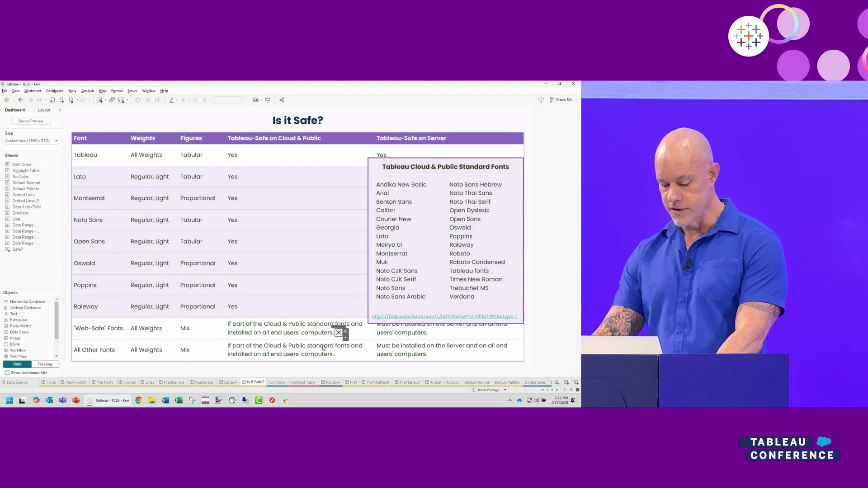Open the Highlight Table sheet tab
Image resolution: width=868 pixels, height=488 pixels.
302,382
